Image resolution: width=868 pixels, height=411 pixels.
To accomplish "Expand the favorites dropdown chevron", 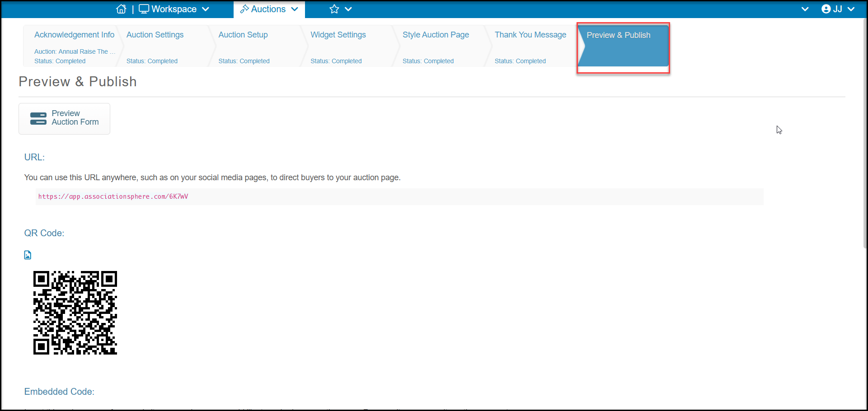I will [348, 9].
